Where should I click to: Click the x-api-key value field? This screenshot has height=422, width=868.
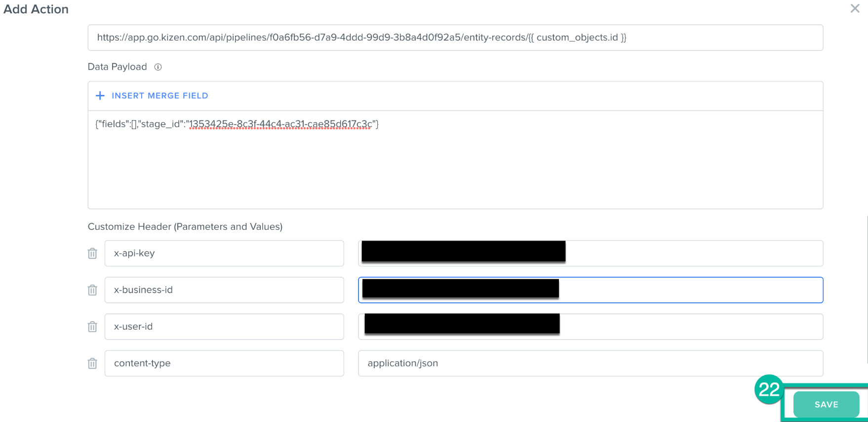point(591,253)
